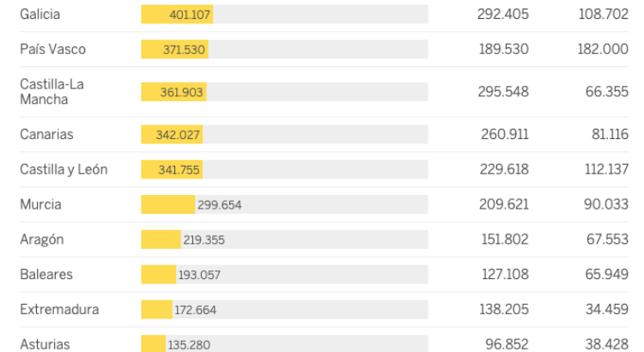Viewport: 644px width, 352px height.
Task: Click the yellow bar showing 371.530
Action: 174,50
